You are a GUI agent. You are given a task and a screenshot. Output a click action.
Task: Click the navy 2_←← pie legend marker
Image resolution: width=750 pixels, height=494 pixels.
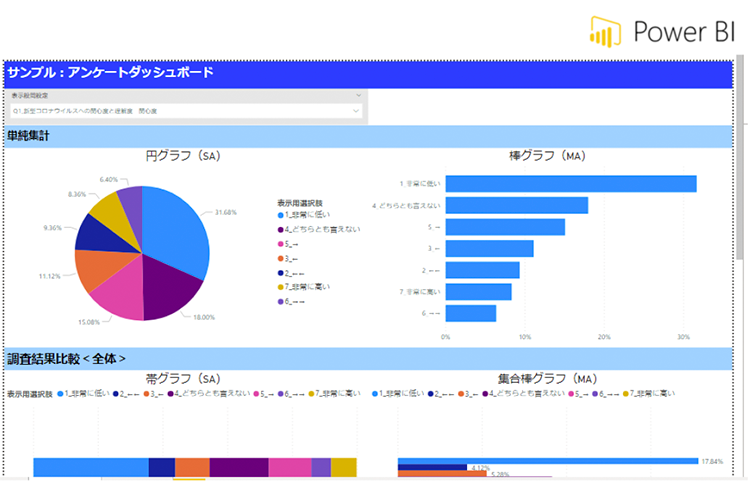pos(281,272)
